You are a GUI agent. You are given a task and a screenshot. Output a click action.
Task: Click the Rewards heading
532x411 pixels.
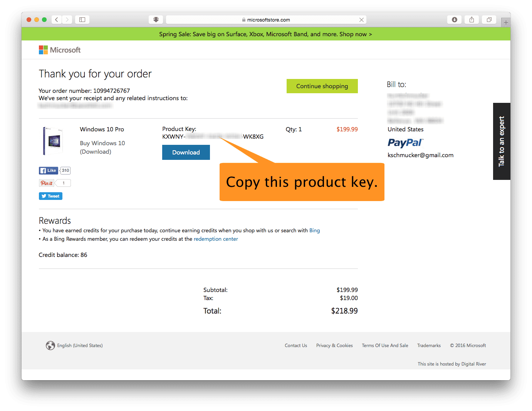coord(55,221)
